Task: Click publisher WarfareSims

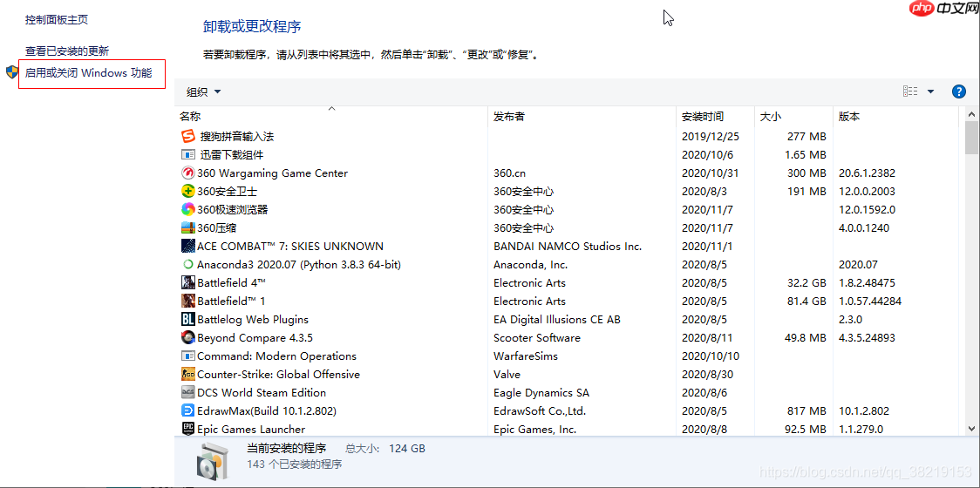Action: 526,356
